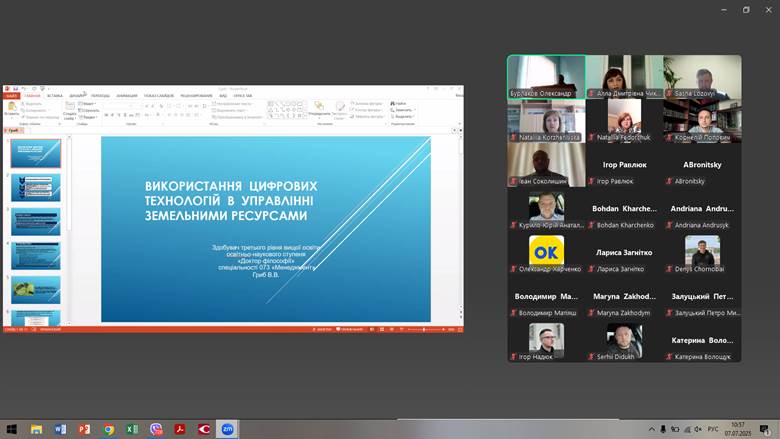Select Бурлаков Олександр's video tile

tap(546, 77)
